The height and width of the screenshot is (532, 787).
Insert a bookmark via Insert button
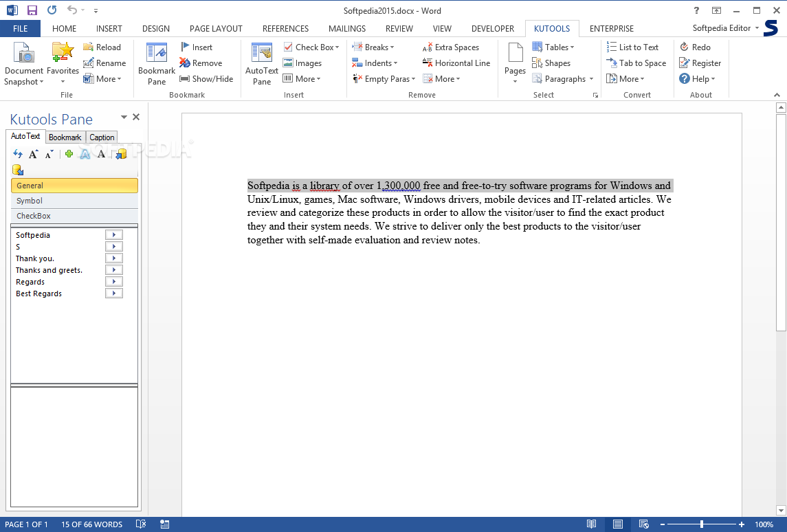pyautogui.click(x=197, y=47)
